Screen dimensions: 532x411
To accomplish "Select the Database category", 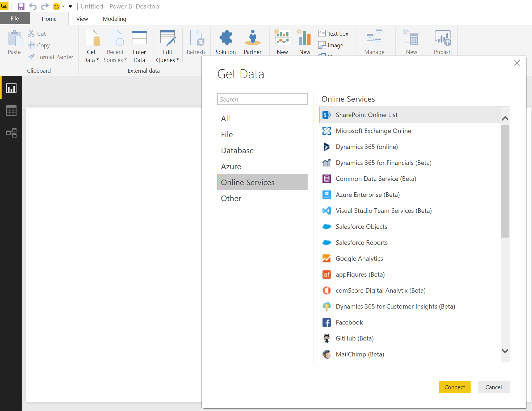I will pyautogui.click(x=262, y=150).
